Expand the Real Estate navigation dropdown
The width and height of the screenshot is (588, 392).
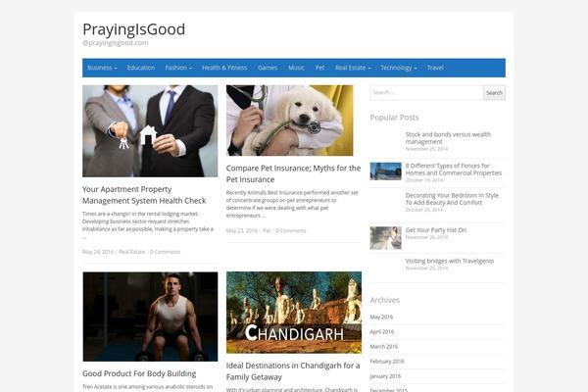point(352,68)
